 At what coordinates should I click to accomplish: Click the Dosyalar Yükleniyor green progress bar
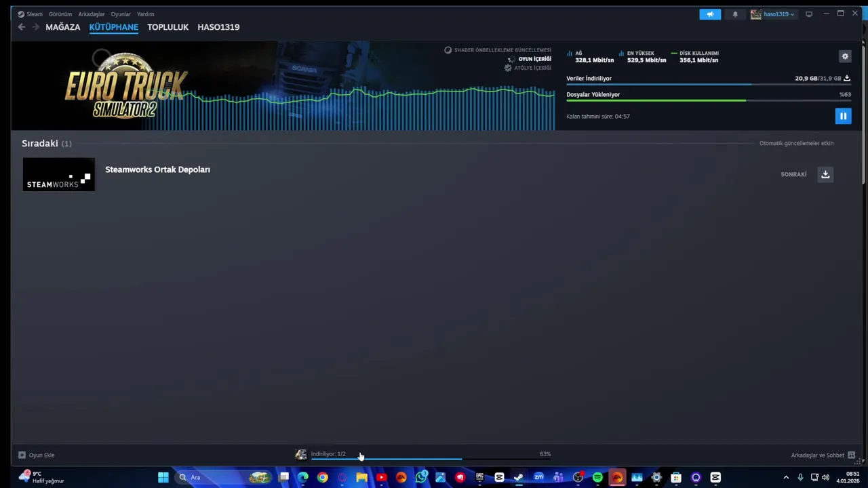[x=708, y=101]
